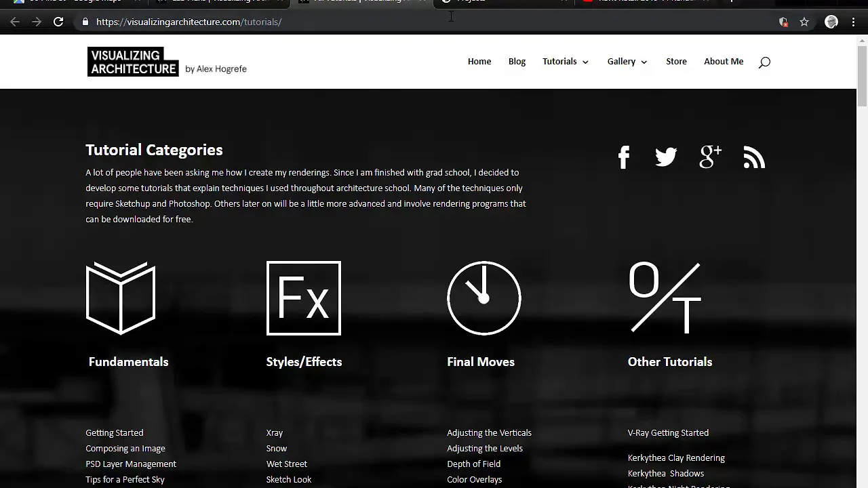Image resolution: width=868 pixels, height=488 pixels.
Task: Focus the browser address bar URL
Action: tap(189, 22)
